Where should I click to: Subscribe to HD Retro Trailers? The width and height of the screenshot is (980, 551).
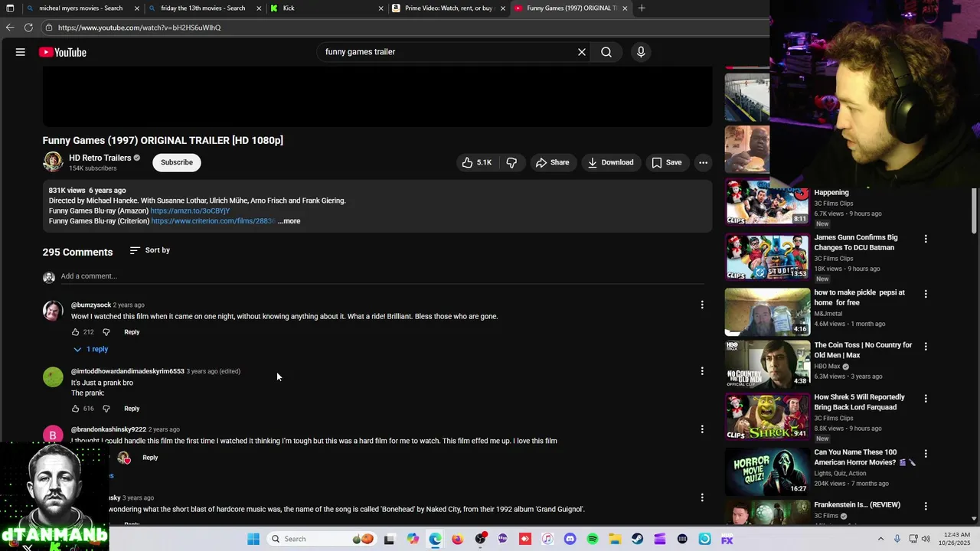(x=177, y=162)
